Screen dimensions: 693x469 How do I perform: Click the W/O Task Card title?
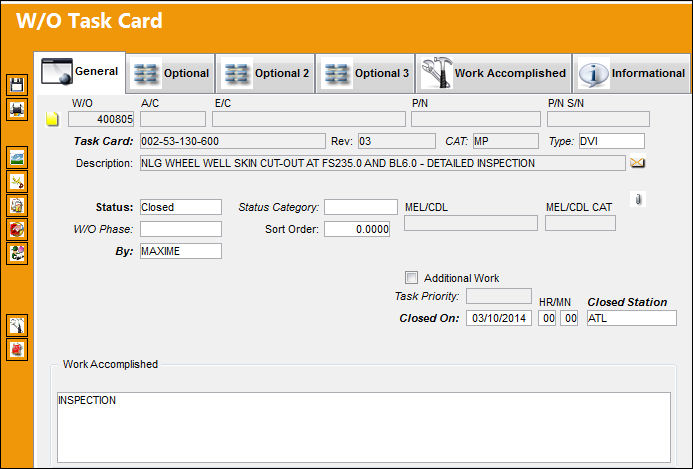(89, 21)
